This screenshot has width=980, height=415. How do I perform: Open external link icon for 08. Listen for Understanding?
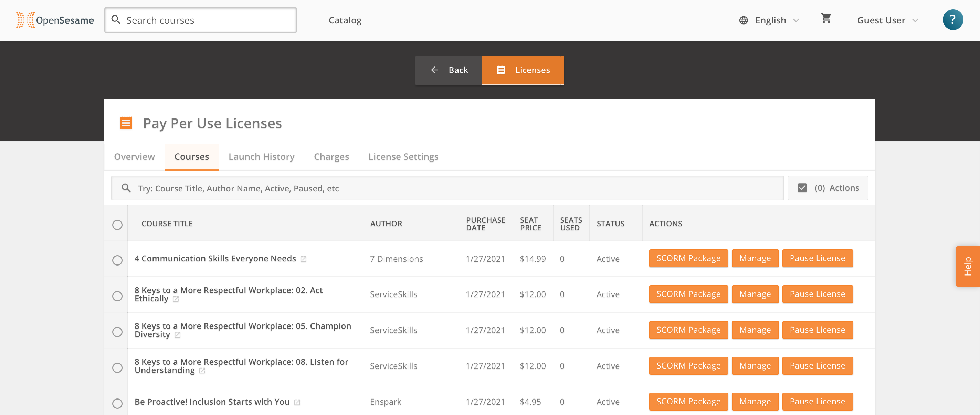click(x=202, y=371)
